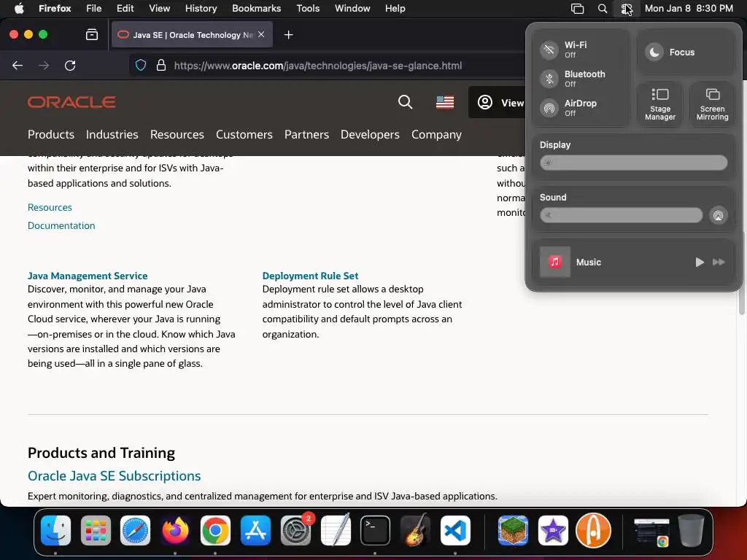
Task: Open the Bookmarks menu
Action: pos(256,9)
